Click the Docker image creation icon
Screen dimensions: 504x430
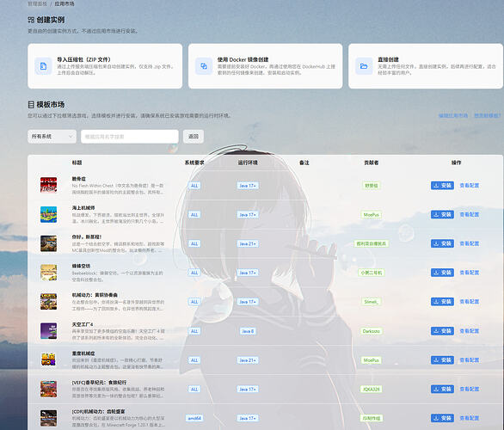204,66
